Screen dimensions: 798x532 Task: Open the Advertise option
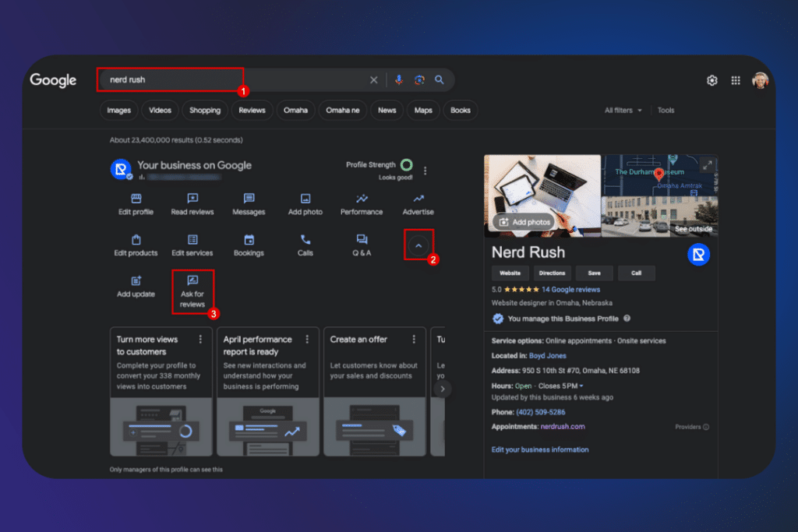point(418,199)
